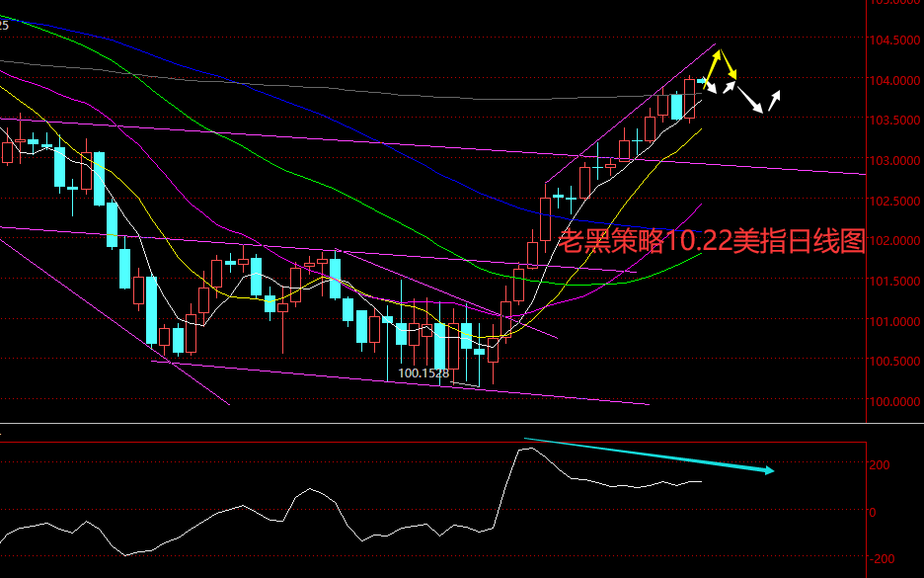Click the -200 indicator scale value
924x578 pixels.
(881, 558)
